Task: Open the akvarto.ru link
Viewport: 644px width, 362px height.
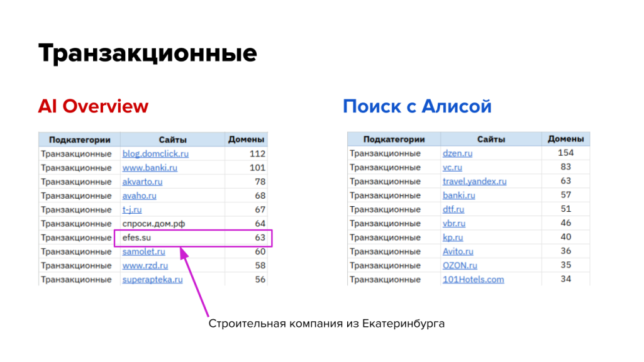Action: click(x=142, y=182)
